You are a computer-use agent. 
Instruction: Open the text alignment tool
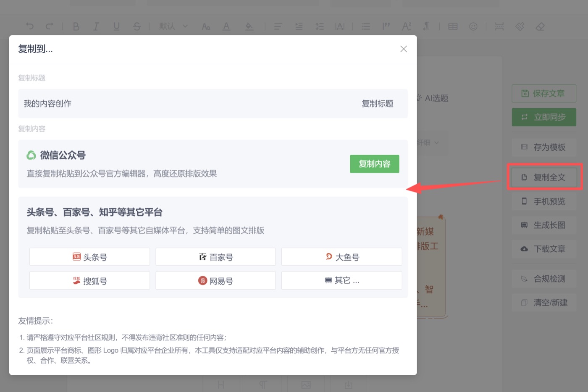(278, 26)
